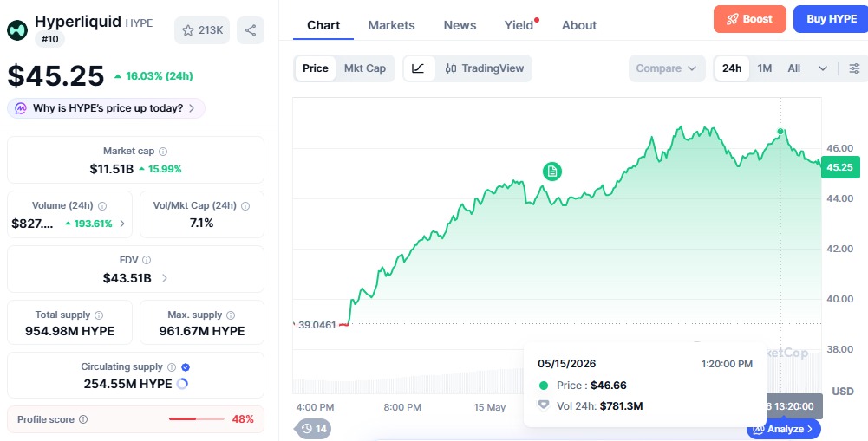Switch chart to Price view
Viewport: 868px width, 441px height.
316,68
